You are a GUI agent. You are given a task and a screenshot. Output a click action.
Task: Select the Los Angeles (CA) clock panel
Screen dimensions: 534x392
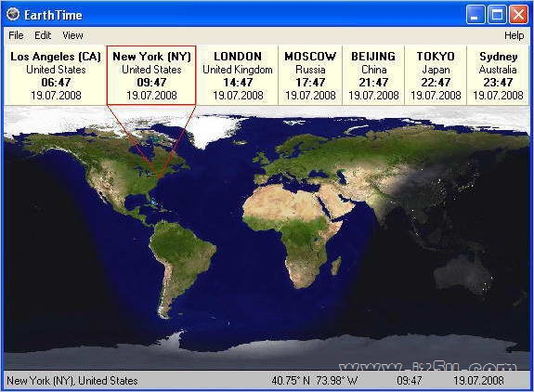[x=56, y=75]
